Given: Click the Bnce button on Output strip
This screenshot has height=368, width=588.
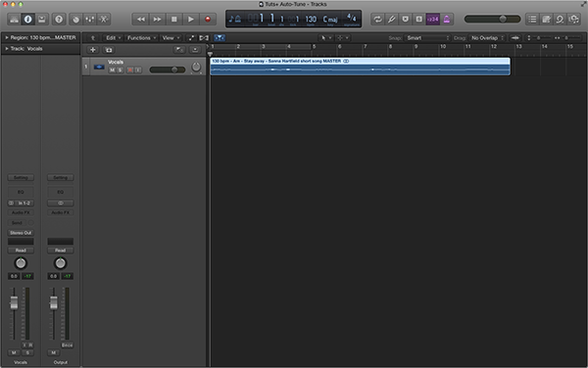Looking at the screenshot, I should 67,345.
